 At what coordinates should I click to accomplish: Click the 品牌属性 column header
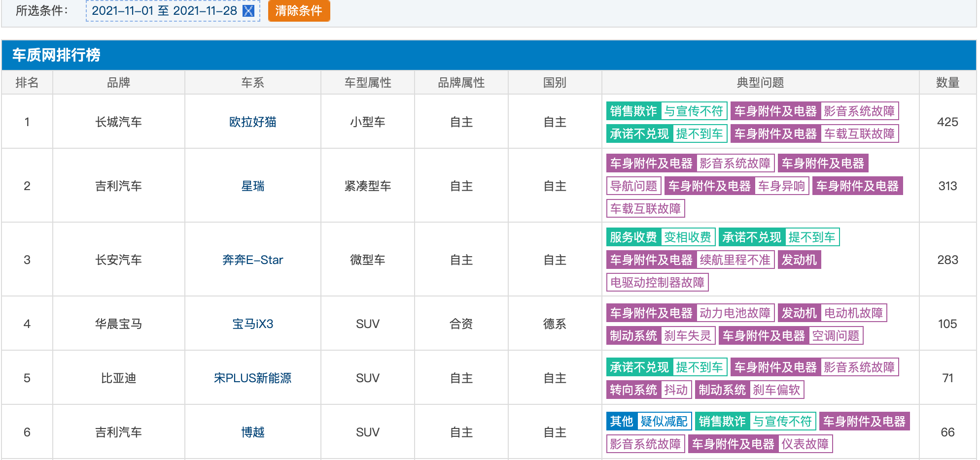click(461, 83)
